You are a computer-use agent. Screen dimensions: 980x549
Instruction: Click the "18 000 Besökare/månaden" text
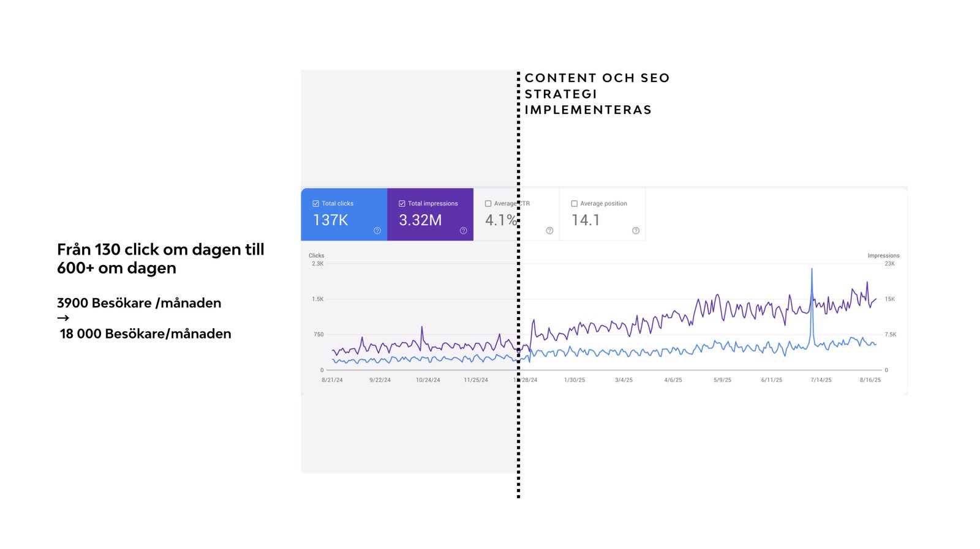click(x=145, y=334)
